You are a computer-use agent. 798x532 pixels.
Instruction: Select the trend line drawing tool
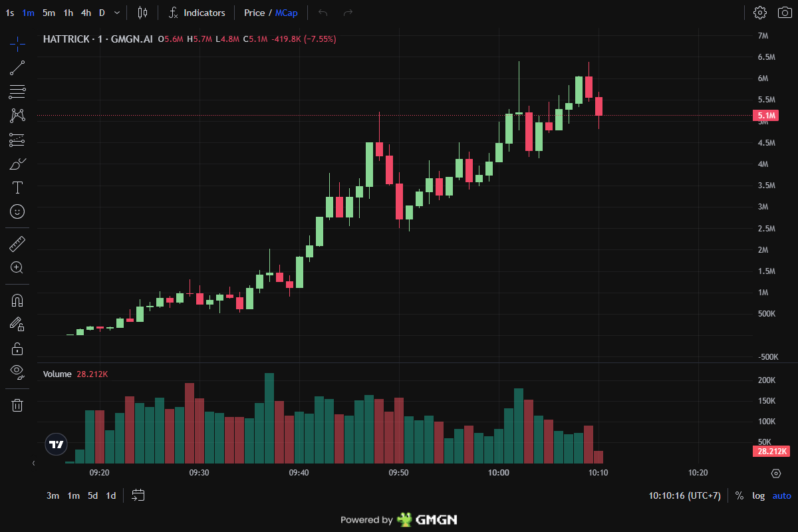(x=17, y=67)
